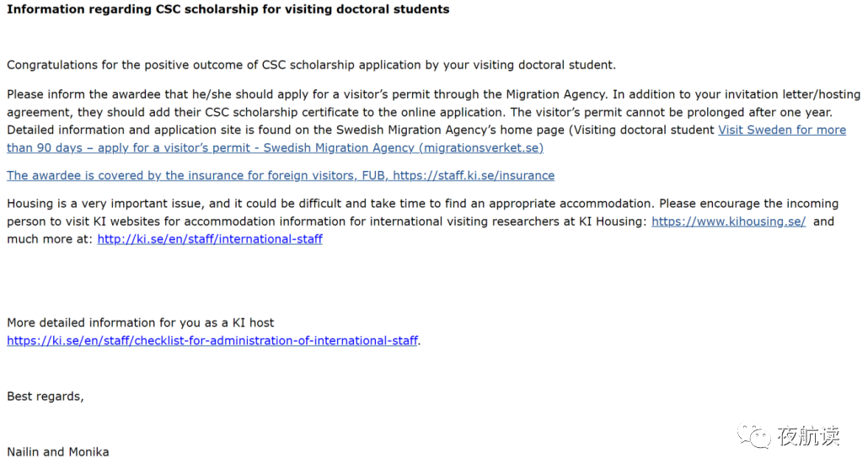The image size is (868, 474).
Task: Click the 'Best regards,' closing line
Action: click(x=46, y=397)
